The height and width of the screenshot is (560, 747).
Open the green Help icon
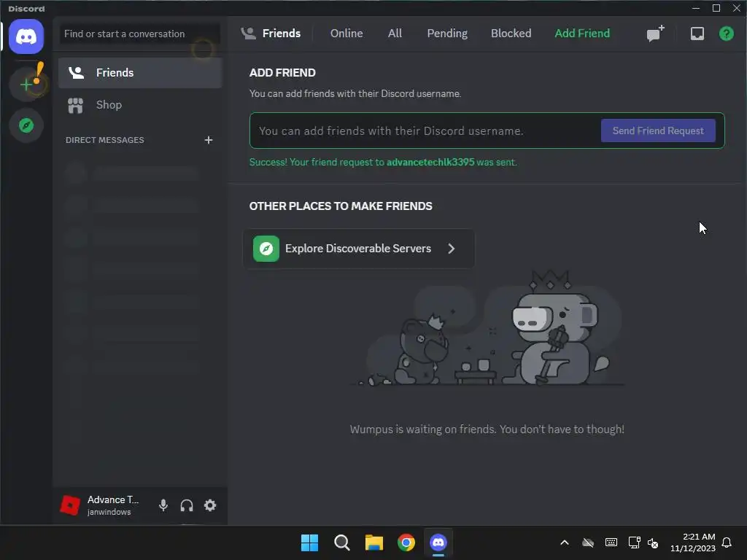[726, 34]
